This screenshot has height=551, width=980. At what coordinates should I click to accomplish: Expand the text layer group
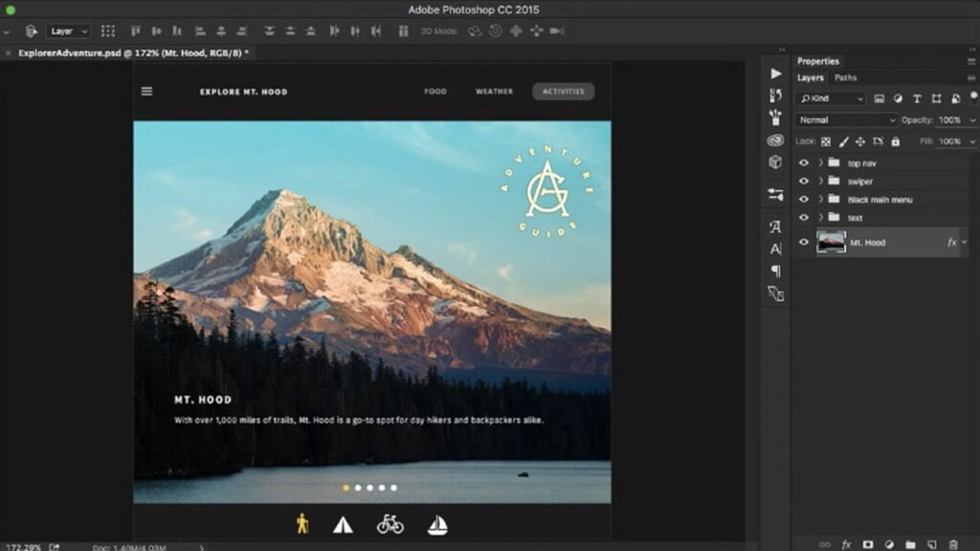point(821,218)
